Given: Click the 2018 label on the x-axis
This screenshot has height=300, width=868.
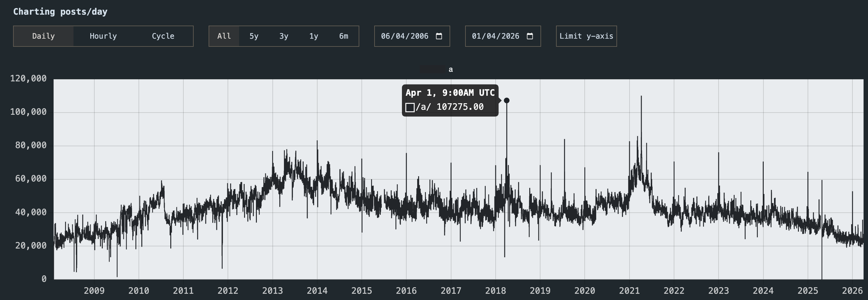Looking at the screenshot, I should [x=495, y=291].
